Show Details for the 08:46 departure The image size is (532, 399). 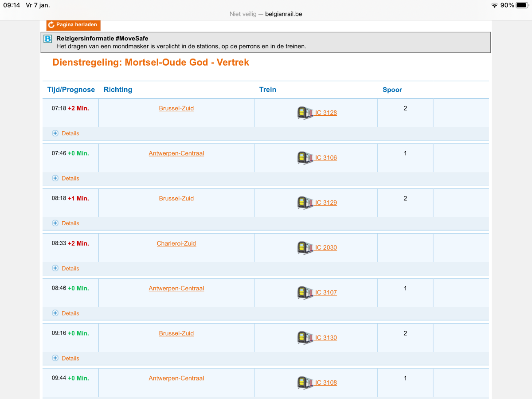(x=66, y=313)
